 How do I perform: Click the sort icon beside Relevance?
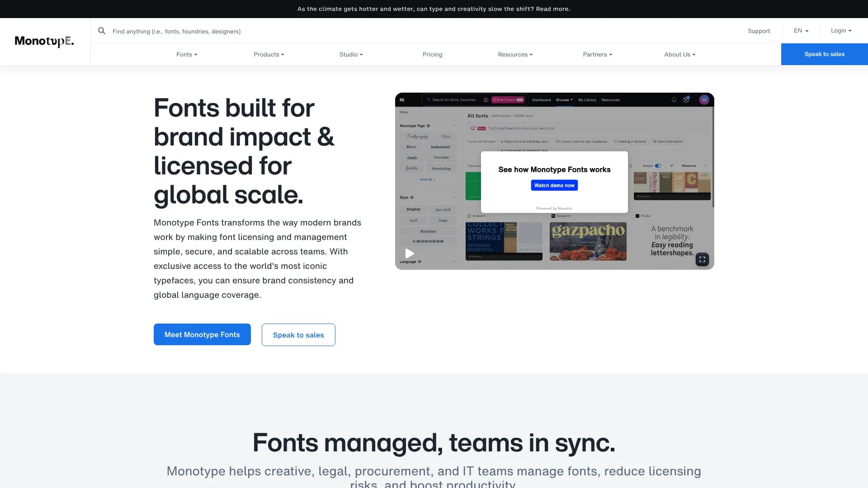point(672,166)
